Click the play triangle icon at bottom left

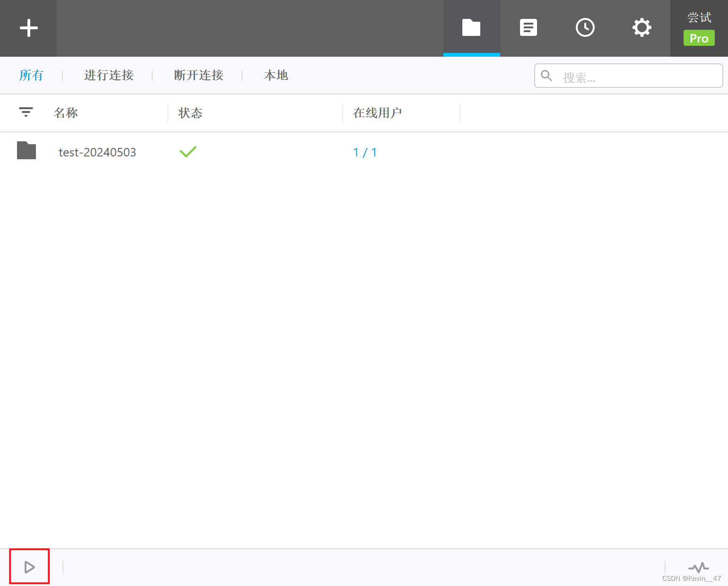pyautogui.click(x=29, y=567)
